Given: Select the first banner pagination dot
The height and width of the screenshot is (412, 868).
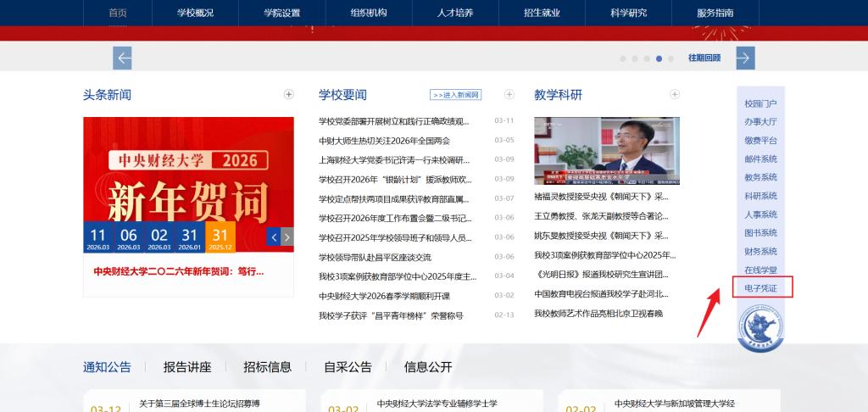Looking at the screenshot, I should [x=623, y=58].
